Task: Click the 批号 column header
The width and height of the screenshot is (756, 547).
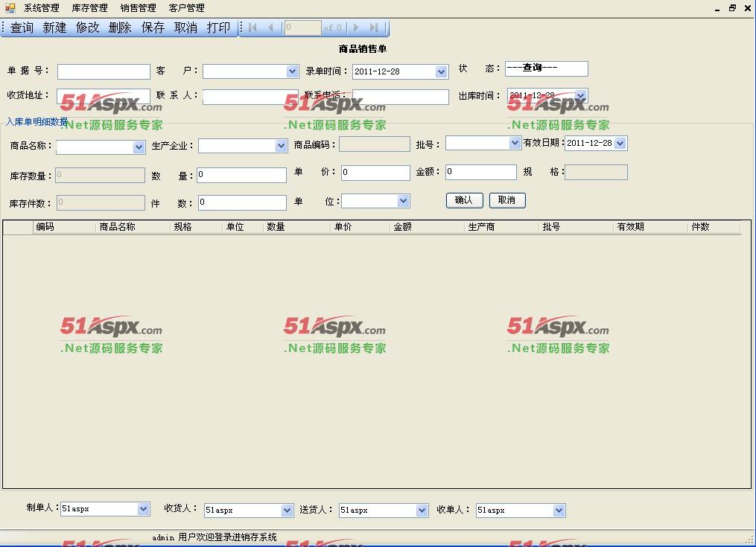Action: tap(576, 227)
